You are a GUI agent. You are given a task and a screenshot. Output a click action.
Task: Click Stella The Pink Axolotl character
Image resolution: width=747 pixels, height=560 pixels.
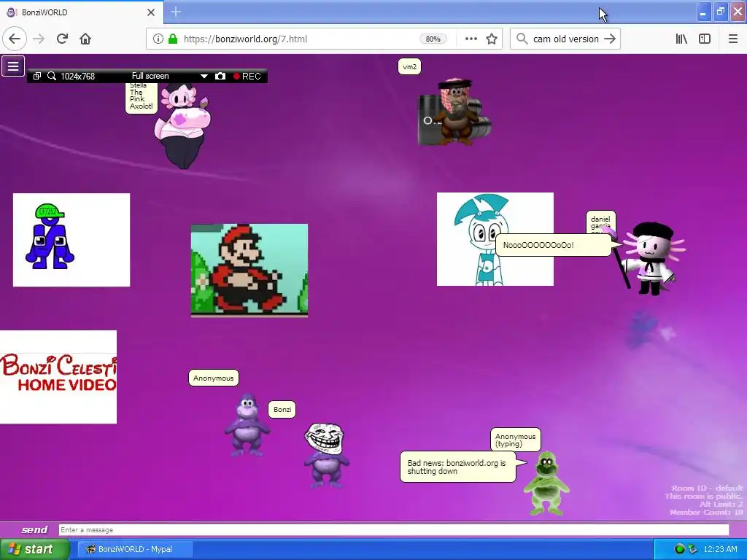pos(183,125)
